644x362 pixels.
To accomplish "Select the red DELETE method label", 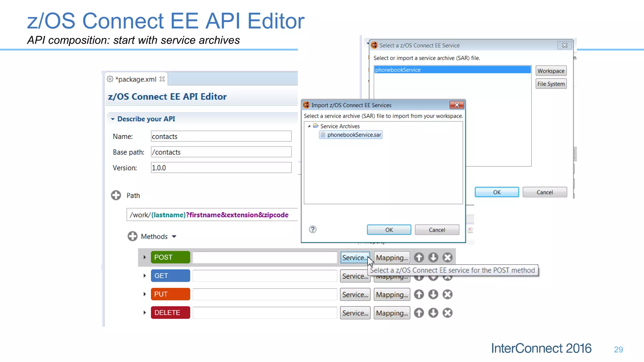I will pos(170,313).
